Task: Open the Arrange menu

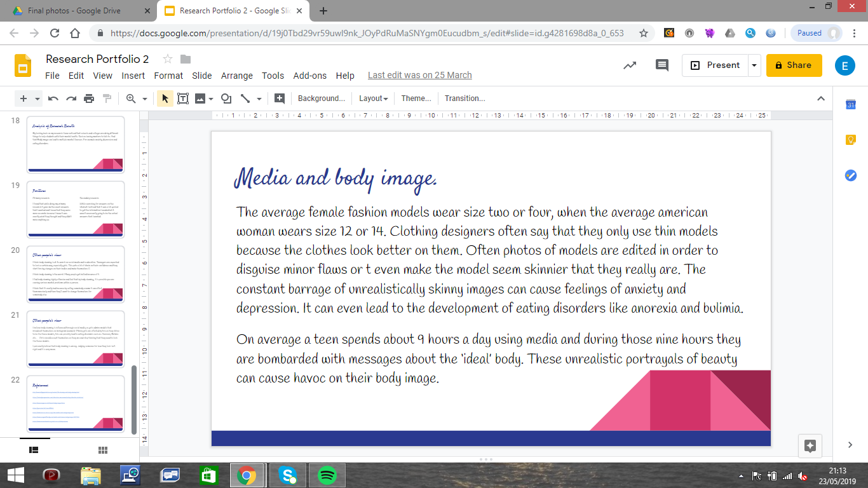Action: 237,76
